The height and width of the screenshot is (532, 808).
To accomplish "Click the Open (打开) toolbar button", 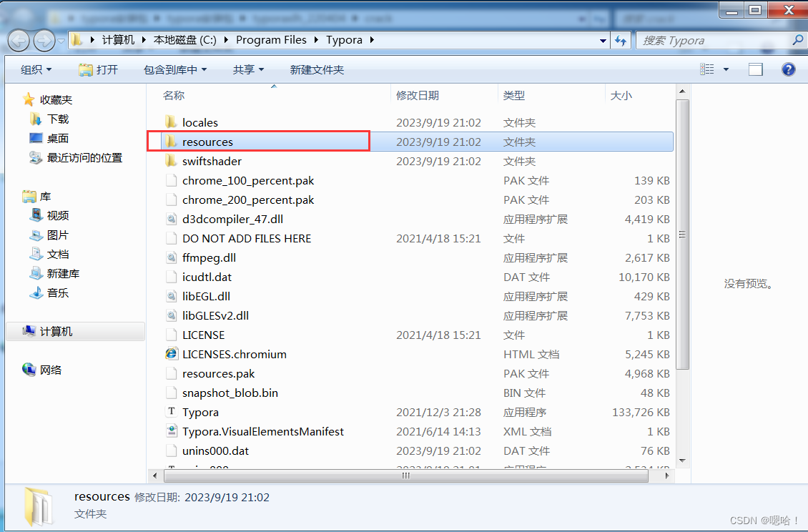I will [99, 69].
